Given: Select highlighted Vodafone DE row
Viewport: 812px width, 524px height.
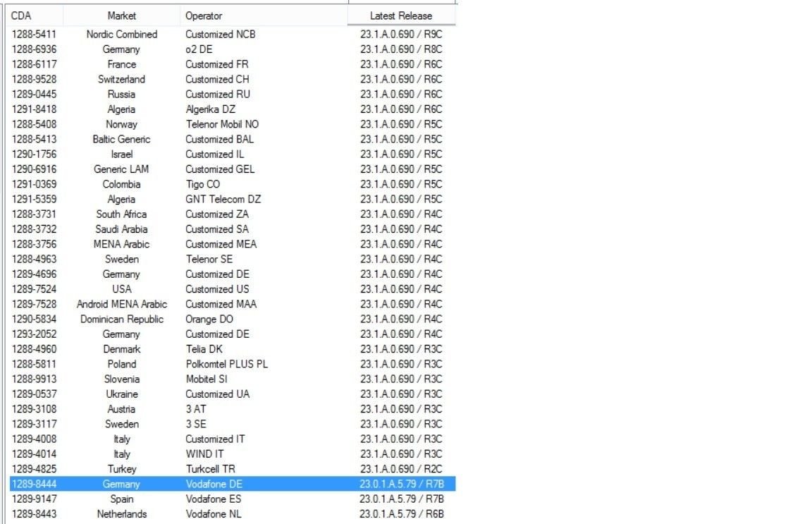Looking at the screenshot, I should tap(233, 484).
